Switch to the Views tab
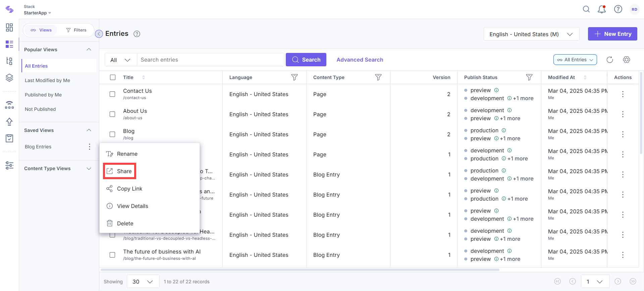The width and height of the screenshot is (644, 291). click(41, 30)
